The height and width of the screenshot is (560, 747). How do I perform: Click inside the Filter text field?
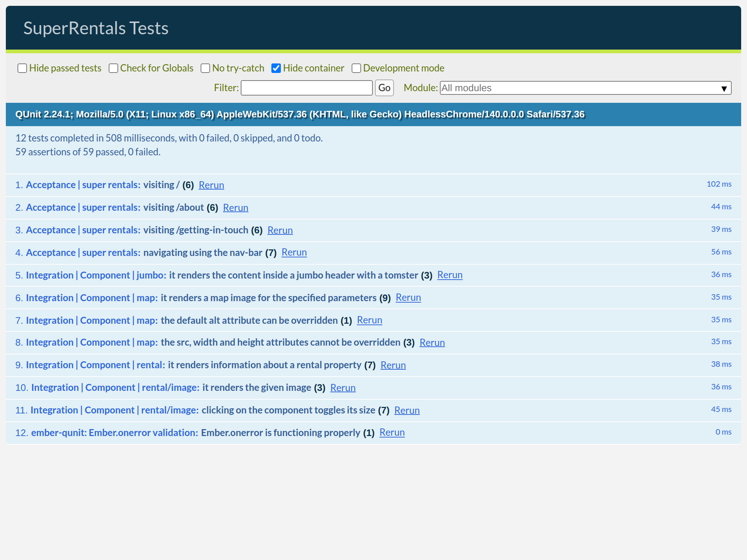pyautogui.click(x=306, y=88)
